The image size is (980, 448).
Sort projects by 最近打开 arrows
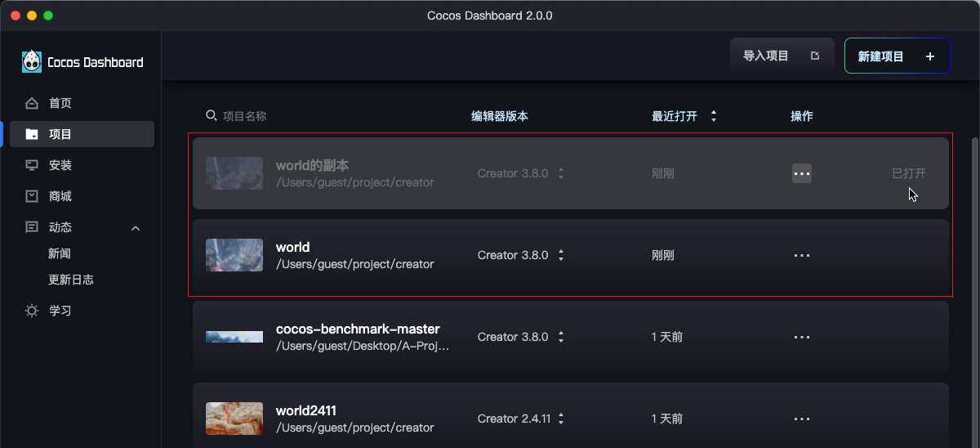pos(714,116)
